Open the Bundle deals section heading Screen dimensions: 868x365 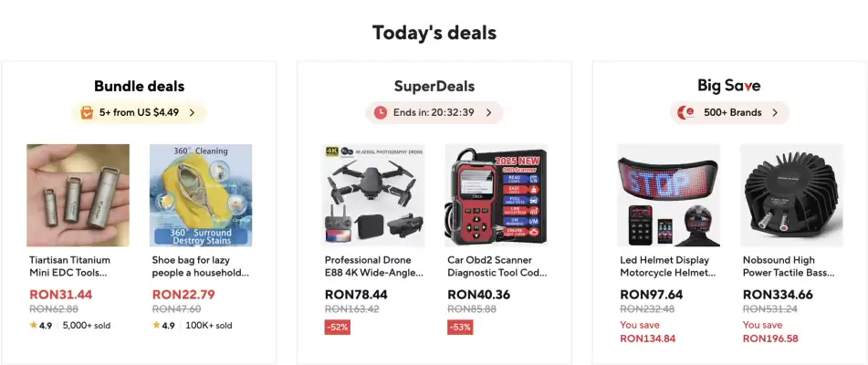139,87
